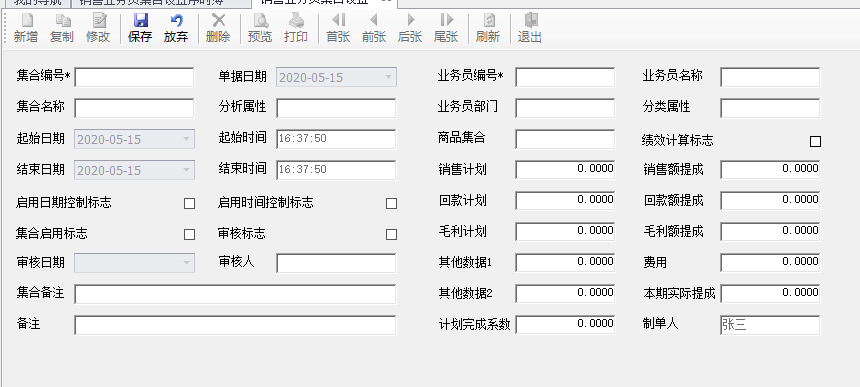Toggle the 启用日期控制标志 checkbox
Screen dimensions: 860x387
tap(189, 203)
